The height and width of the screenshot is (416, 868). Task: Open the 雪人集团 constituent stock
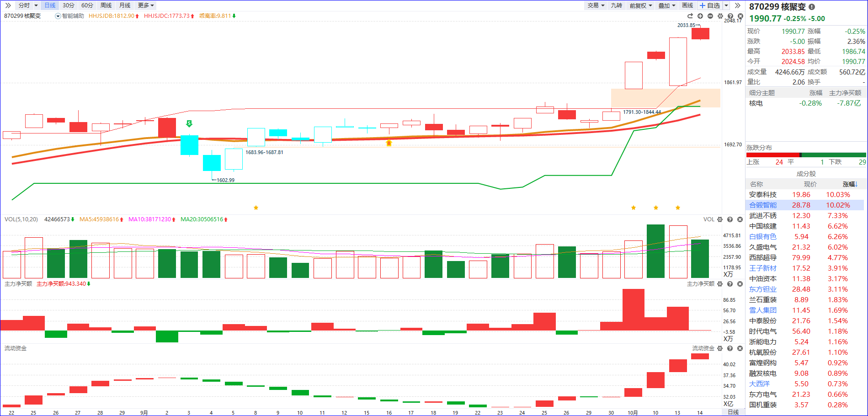click(763, 310)
